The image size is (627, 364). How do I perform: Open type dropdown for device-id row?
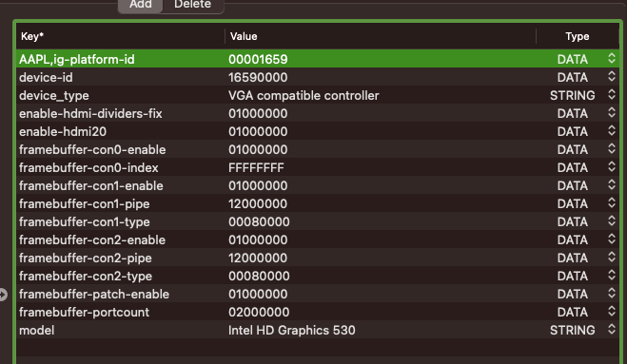click(x=612, y=76)
